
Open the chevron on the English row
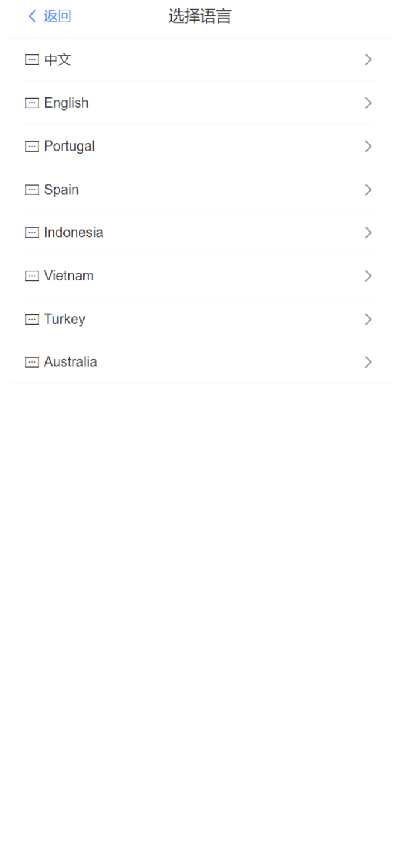pos(368,103)
